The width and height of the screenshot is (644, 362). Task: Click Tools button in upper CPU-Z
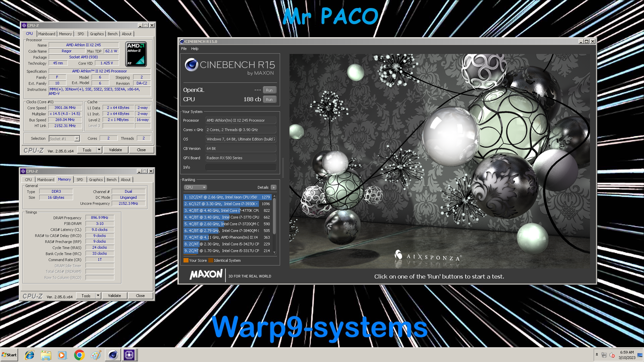[87, 150]
